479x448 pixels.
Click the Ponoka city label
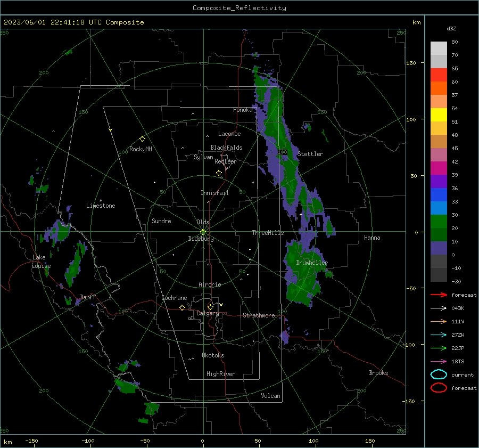click(x=243, y=110)
